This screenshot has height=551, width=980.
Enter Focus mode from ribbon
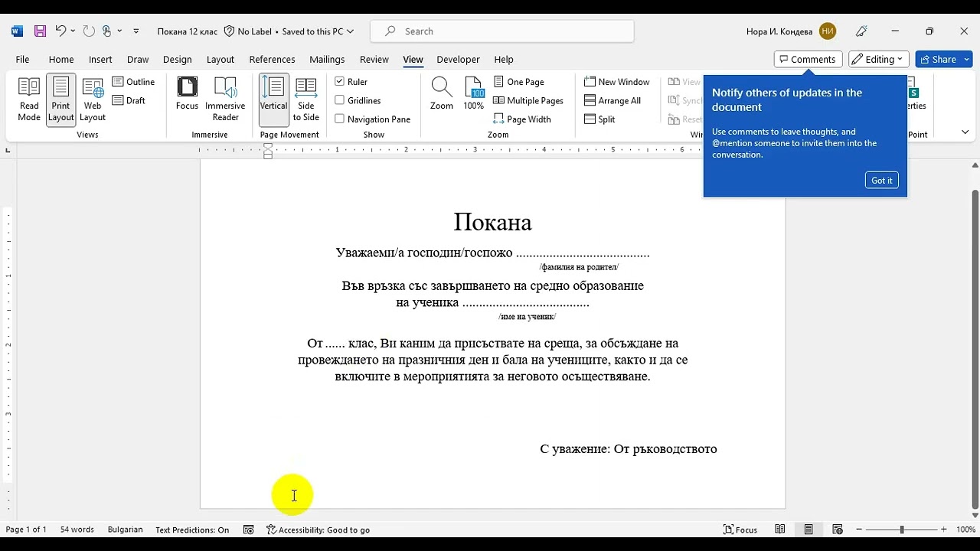tap(187, 94)
